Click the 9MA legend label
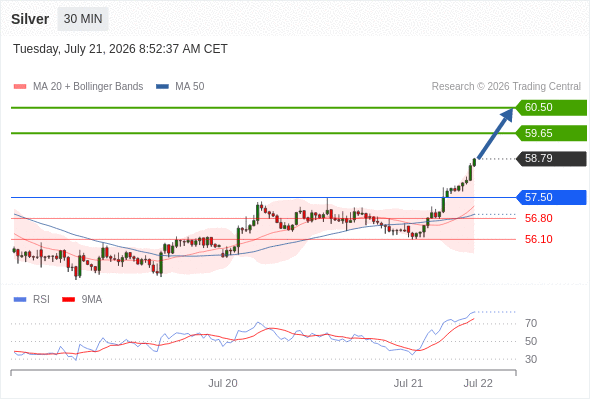The width and height of the screenshot is (590, 400). (92, 300)
